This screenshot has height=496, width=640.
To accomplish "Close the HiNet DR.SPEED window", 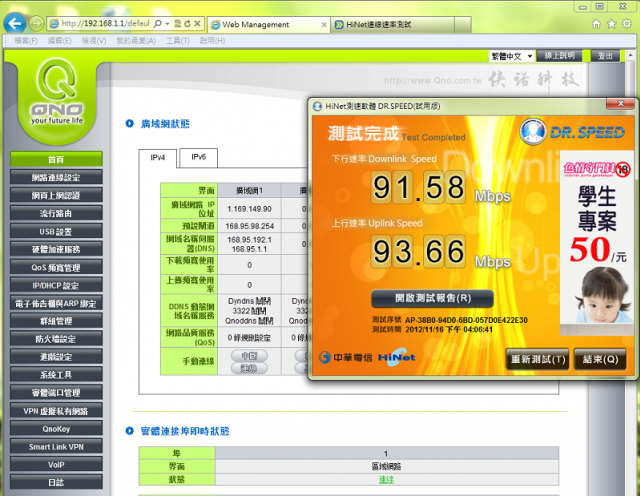I will [620, 104].
